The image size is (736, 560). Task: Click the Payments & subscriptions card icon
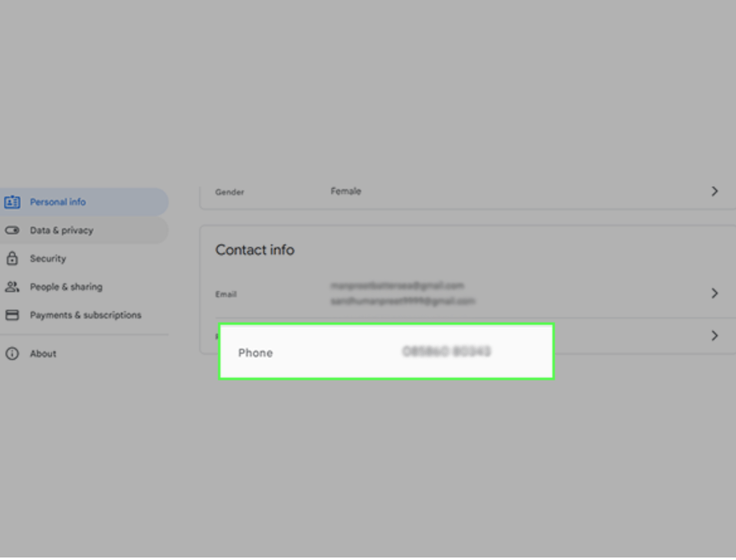12,315
